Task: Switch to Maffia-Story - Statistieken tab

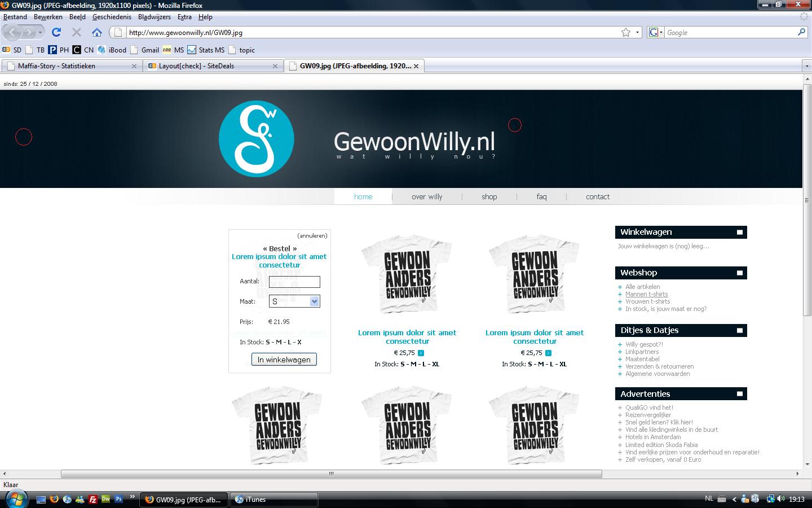Action: pyautogui.click(x=71, y=66)
